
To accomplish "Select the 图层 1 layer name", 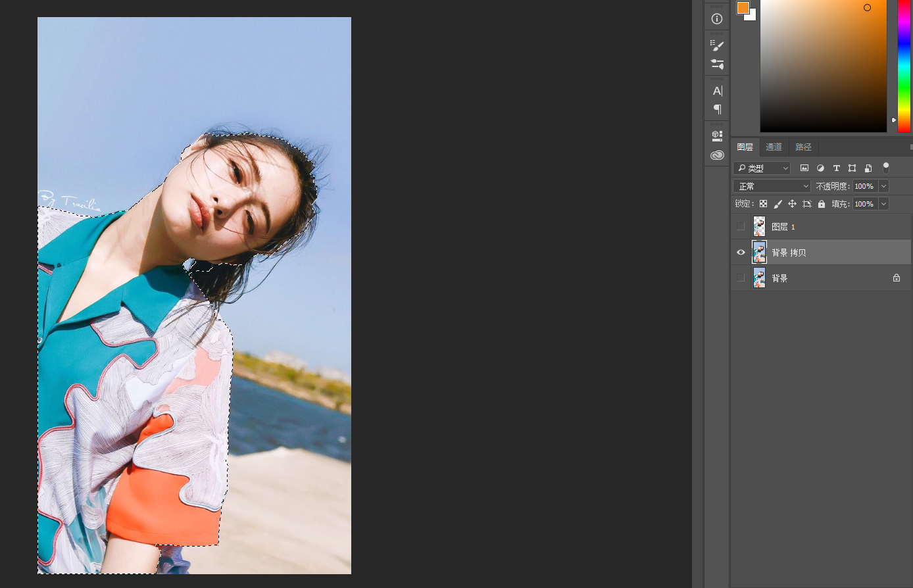I will (x=783, y=227).
